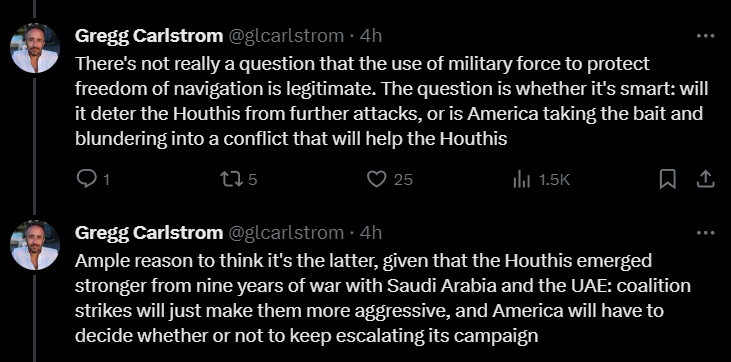This screenshot has height=362, width=731.
Task: Bookmark the first tweet
Action: pyautogui.click(x=668, y=180)
